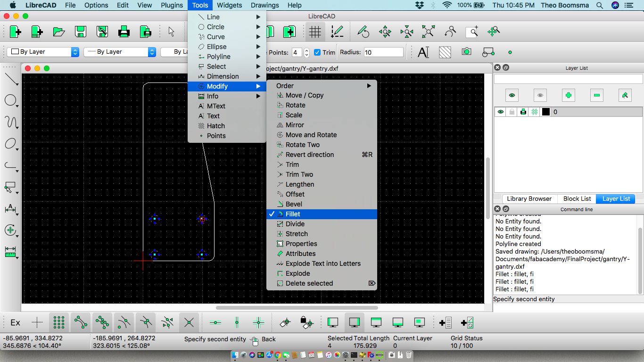Open the line type By Layer dropdown
644x362 pixels.
pyautogui.click(x=120, y=52)
